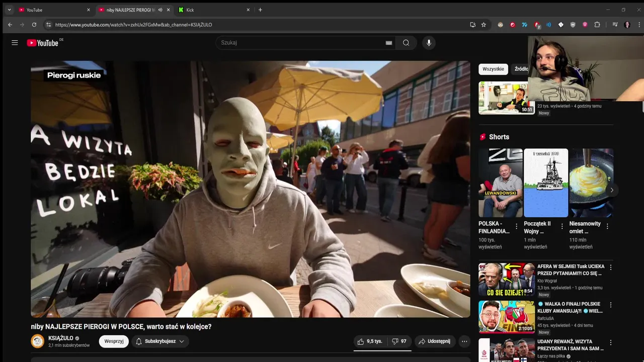Open the grey shield extension icon

573,25
